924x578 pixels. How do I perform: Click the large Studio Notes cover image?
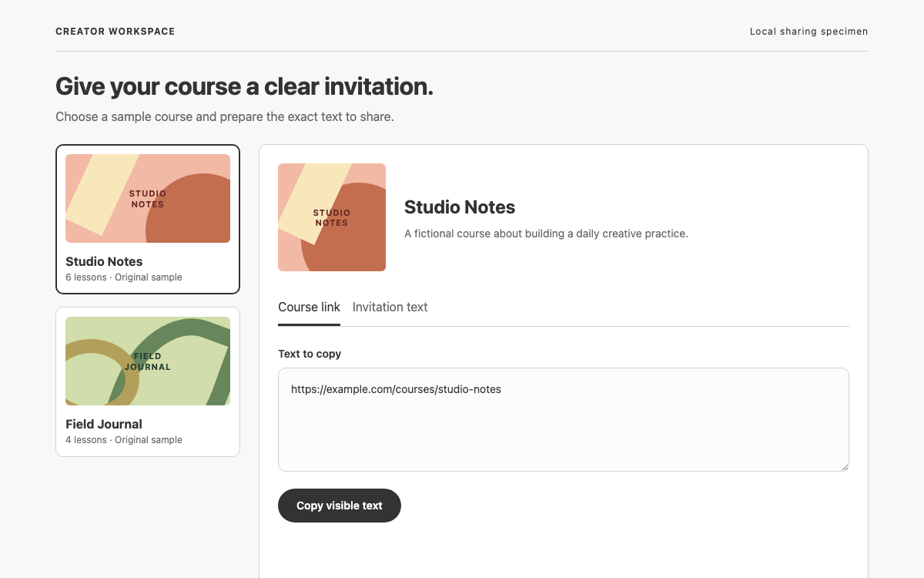point(332,217)
